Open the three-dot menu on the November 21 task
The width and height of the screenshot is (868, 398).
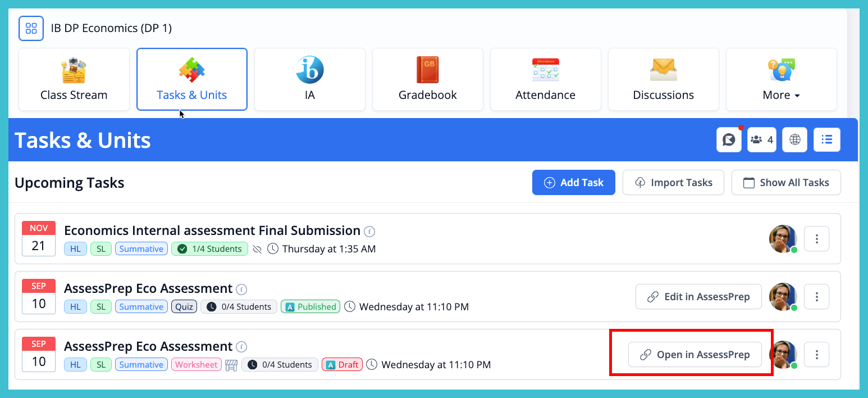coord(816,238)
